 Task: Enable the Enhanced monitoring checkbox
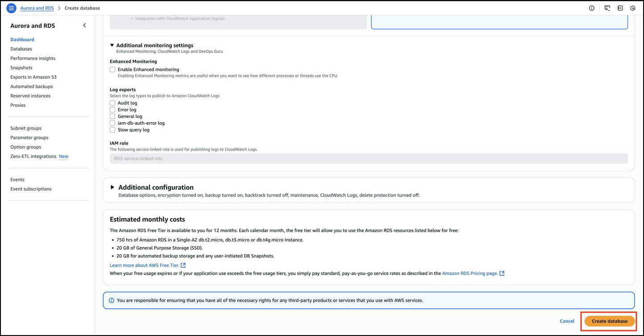pos(112,70)
